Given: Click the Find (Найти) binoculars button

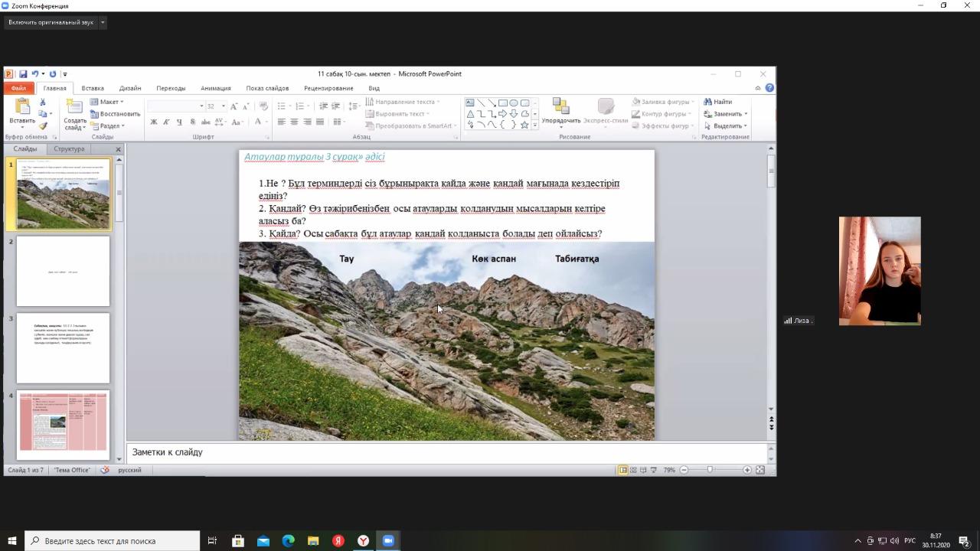Looking at the screenshot, I should 718,102.
